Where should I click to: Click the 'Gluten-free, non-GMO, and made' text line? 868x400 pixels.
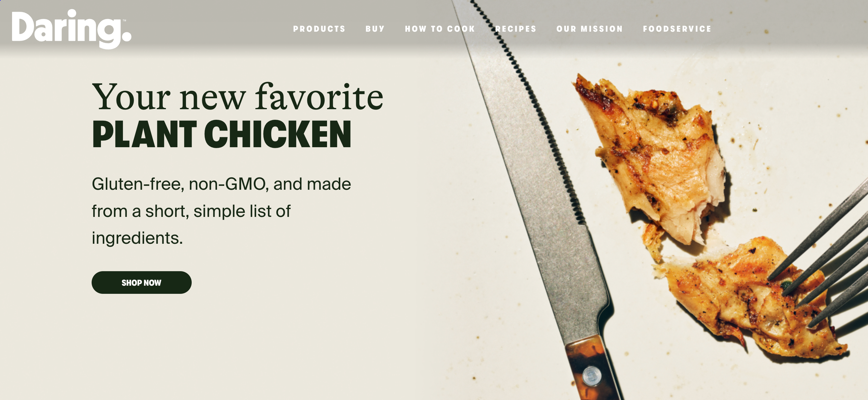point(222,184)
